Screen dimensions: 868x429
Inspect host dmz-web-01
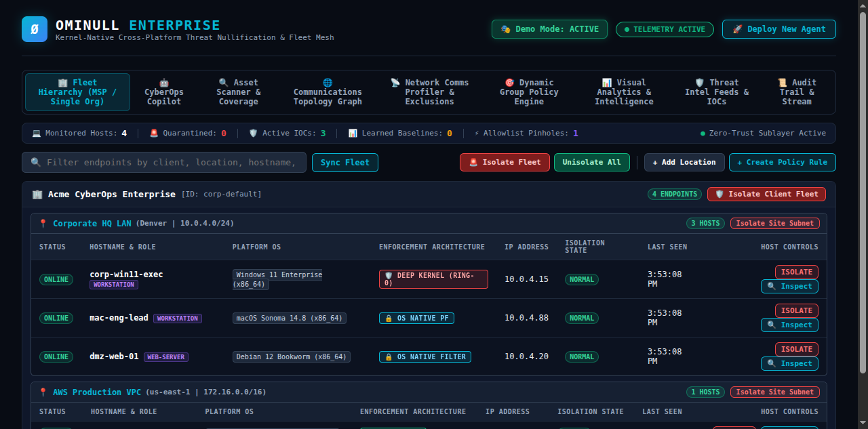click(x=789, y=363)
